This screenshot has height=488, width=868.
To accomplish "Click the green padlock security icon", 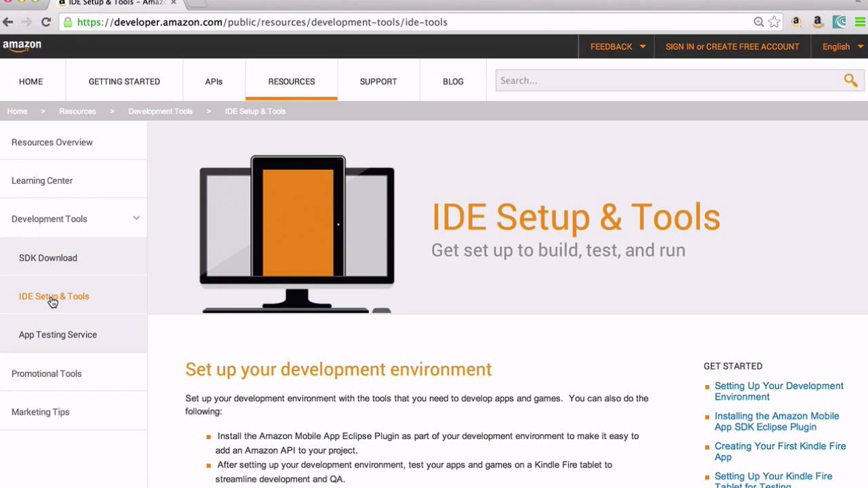I will point(67,22).
